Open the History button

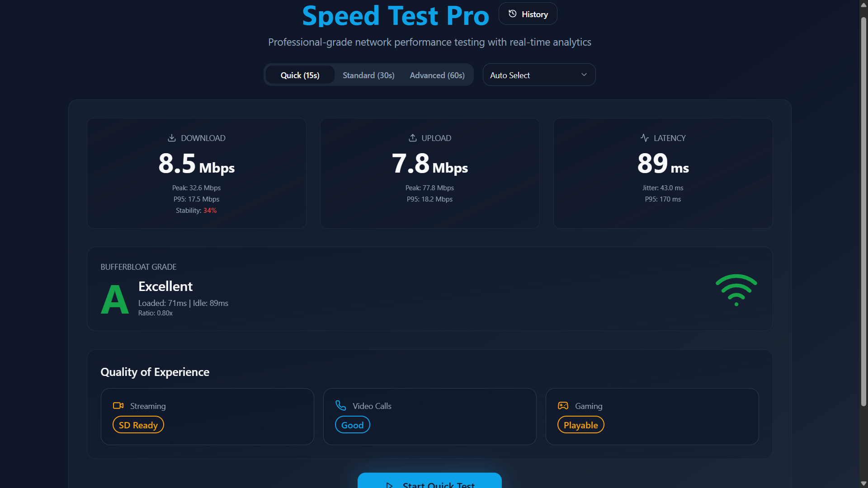coord(528,14)
